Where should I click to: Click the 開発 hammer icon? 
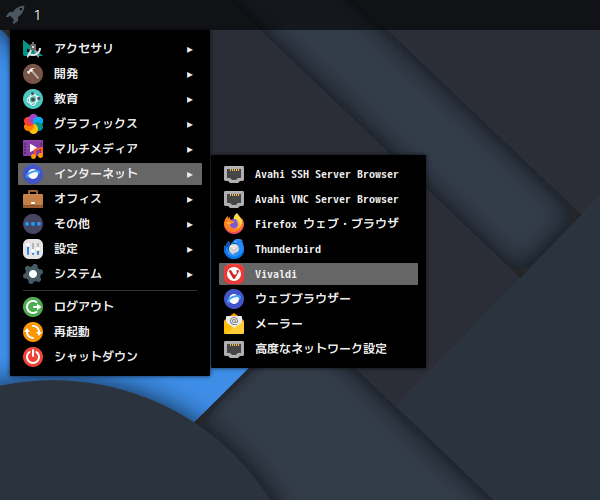pos(33,74)
